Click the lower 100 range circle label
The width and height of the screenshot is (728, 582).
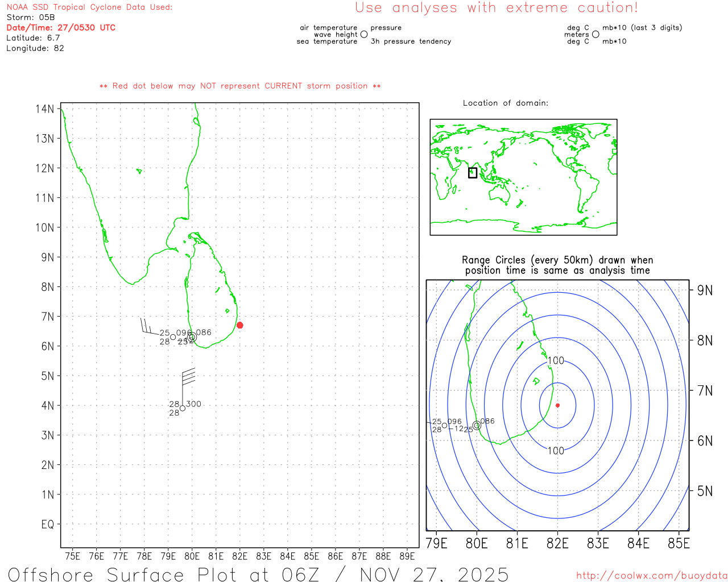coord(556,451)
